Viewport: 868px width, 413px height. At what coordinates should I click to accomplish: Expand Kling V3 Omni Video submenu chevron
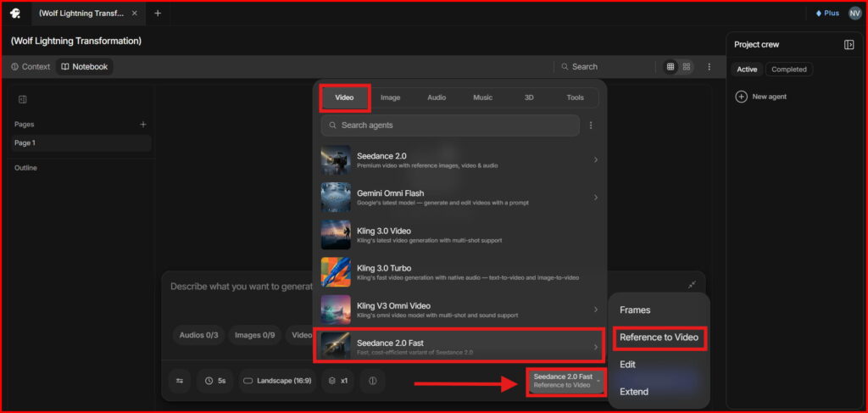click(x=596, y=310)
